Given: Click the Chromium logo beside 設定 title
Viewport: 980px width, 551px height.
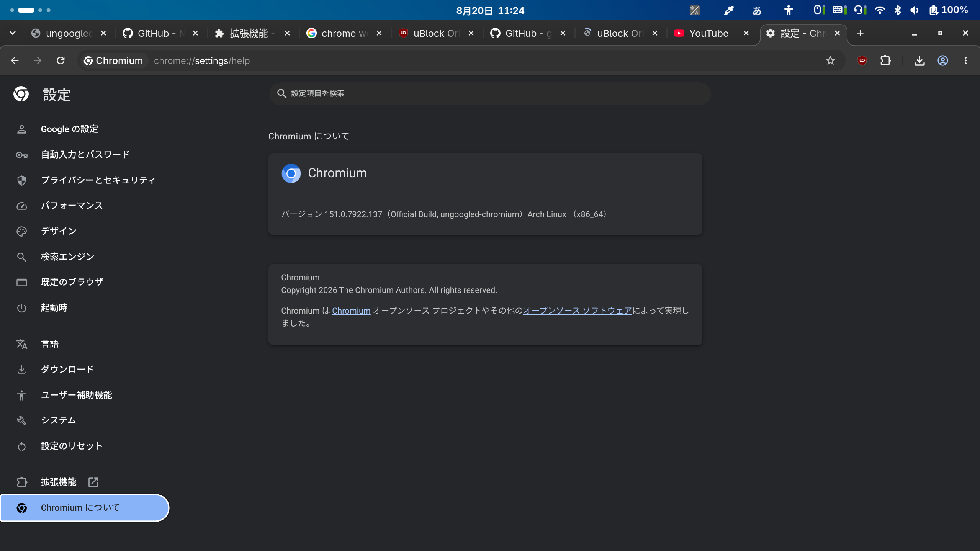Looking at the screenshot, I should click(21, 94).
